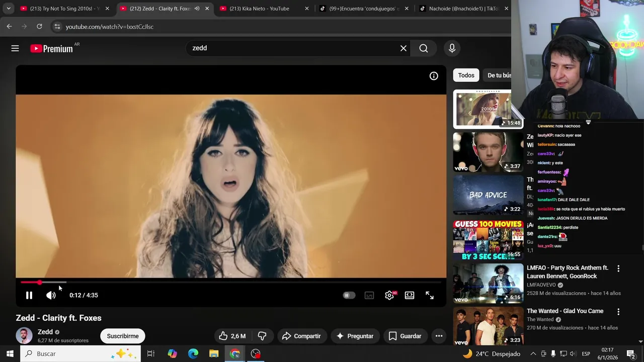The height and width of the screenshot is (362, 644).
Task: Run search with the magnifier button
Action: tap(424, 48)
